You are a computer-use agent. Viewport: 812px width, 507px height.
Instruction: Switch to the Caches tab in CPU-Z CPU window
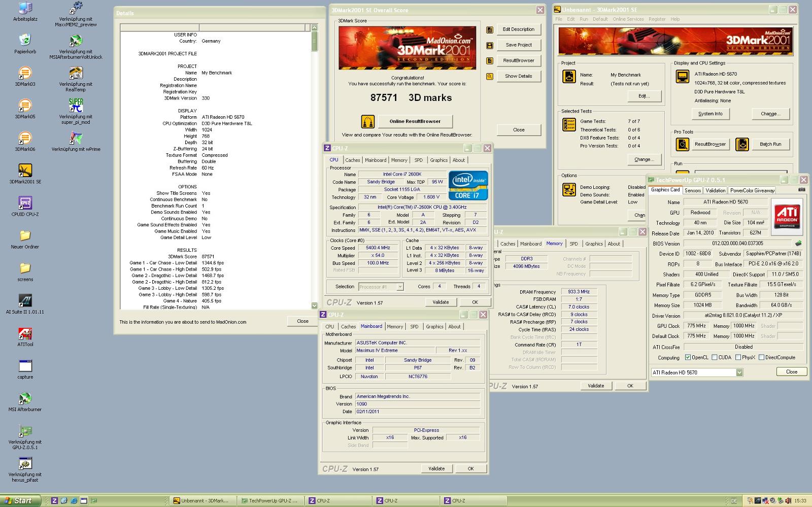click(x=353, y=160)
